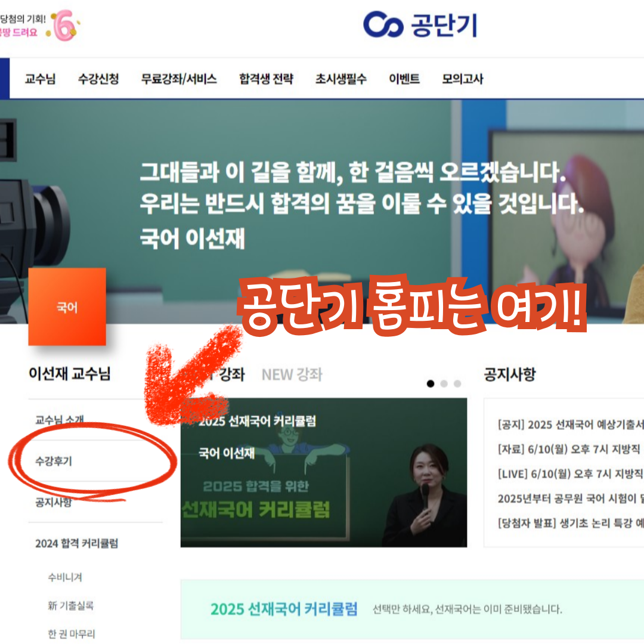The image size is (644, 644).
Task: Click the 2025 선재국어 커리큘럼 green heading
Action: (x=284, y=609)
